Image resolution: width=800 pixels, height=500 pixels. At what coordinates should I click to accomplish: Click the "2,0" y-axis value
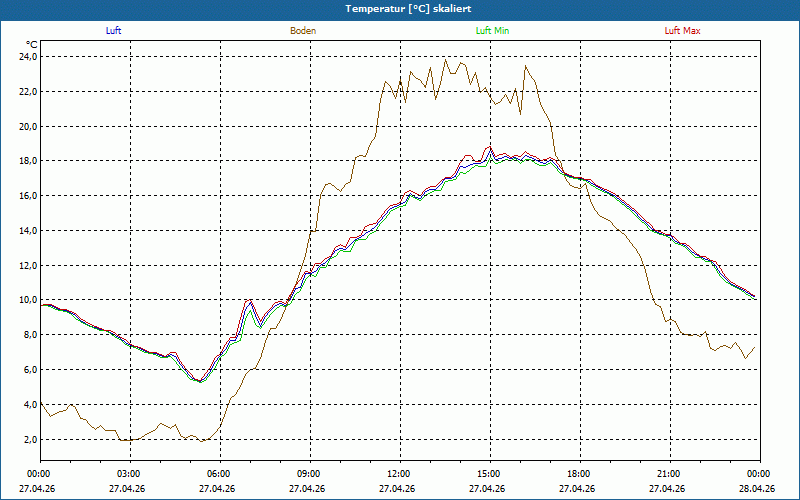point(31,440)
